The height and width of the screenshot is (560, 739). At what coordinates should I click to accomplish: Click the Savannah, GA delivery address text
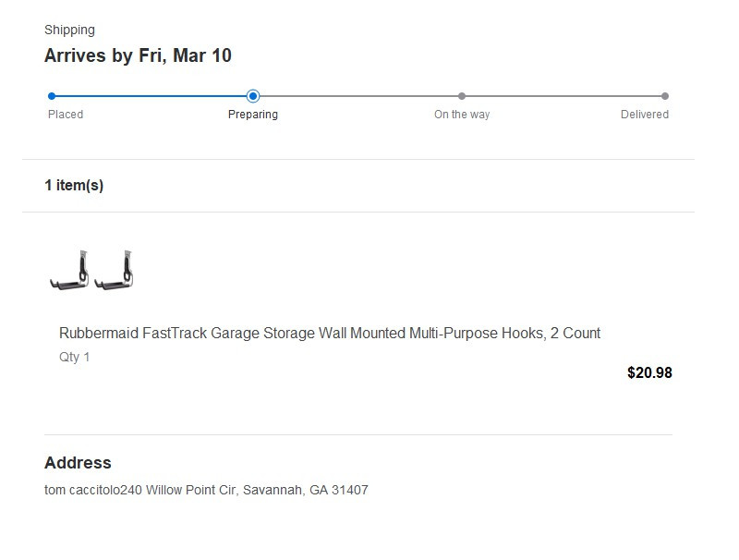click(206, 491)
